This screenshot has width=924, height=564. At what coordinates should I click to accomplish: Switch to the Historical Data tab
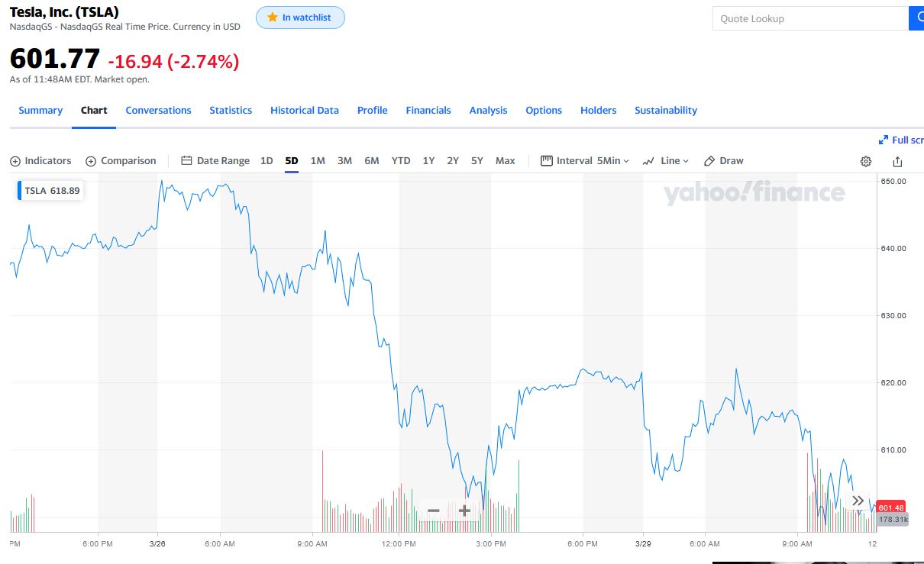(304, 111)
